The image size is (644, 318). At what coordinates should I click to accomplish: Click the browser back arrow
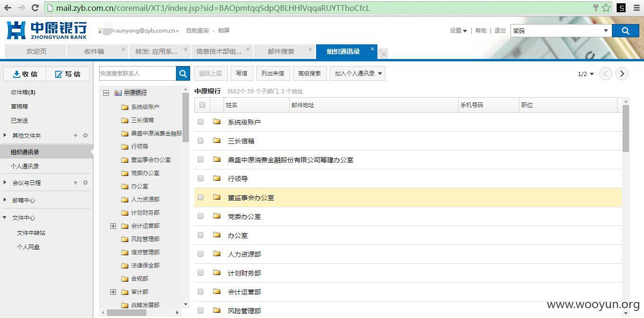click(x=8, y=8)
